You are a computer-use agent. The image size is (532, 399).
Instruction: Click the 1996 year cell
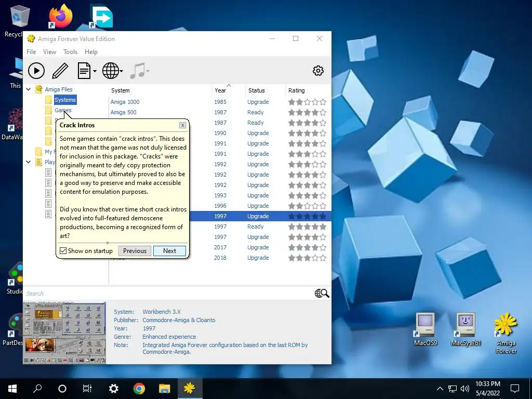[x=220, y=206]
